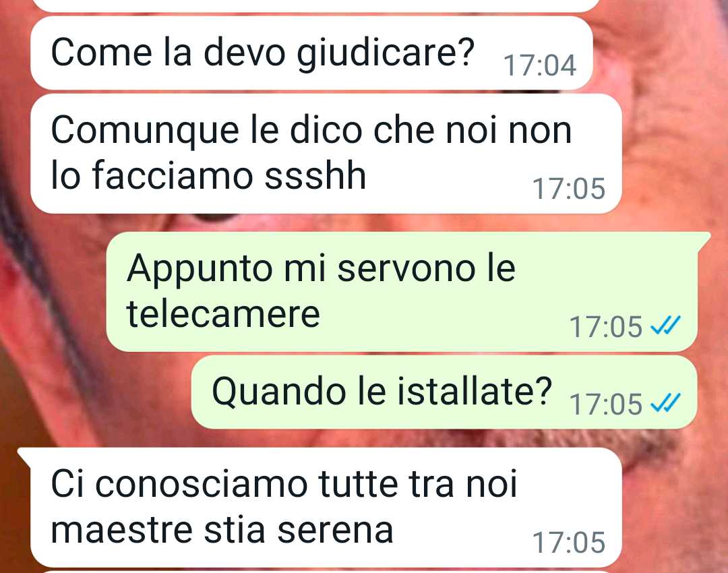Click the word 'ssshh' in the received message
Screen dimensions: 728x573
[x=315, y=175]
